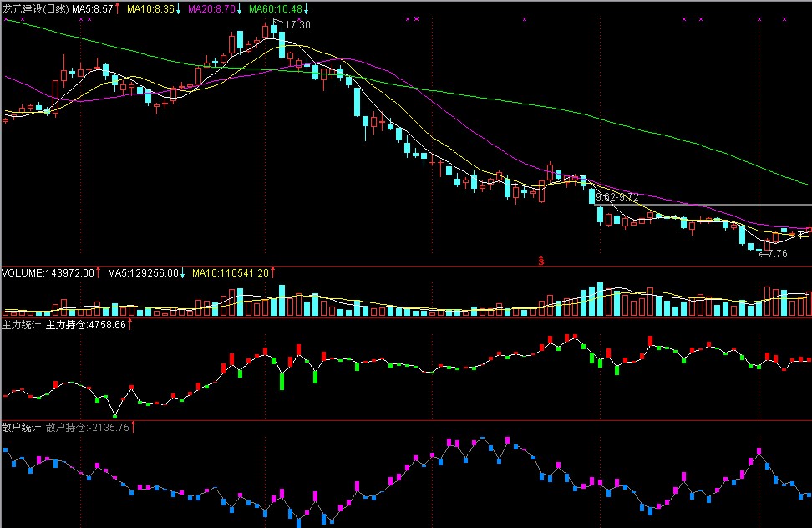The height and width of the screenshot is (528, 812).
Task: Click the up arrow next to 主力持仓:4758.66
Action: pyautogui.click(x=129, y=324)
